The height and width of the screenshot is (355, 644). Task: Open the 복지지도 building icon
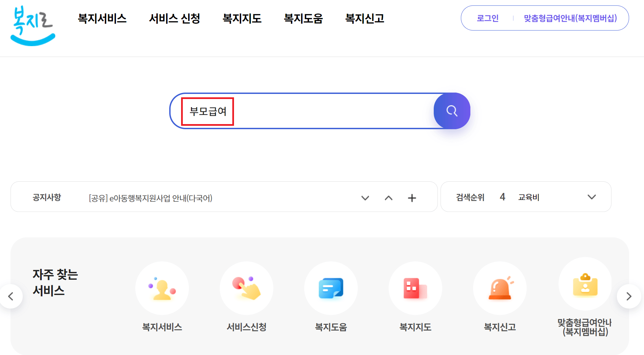(x=415, y=288)
